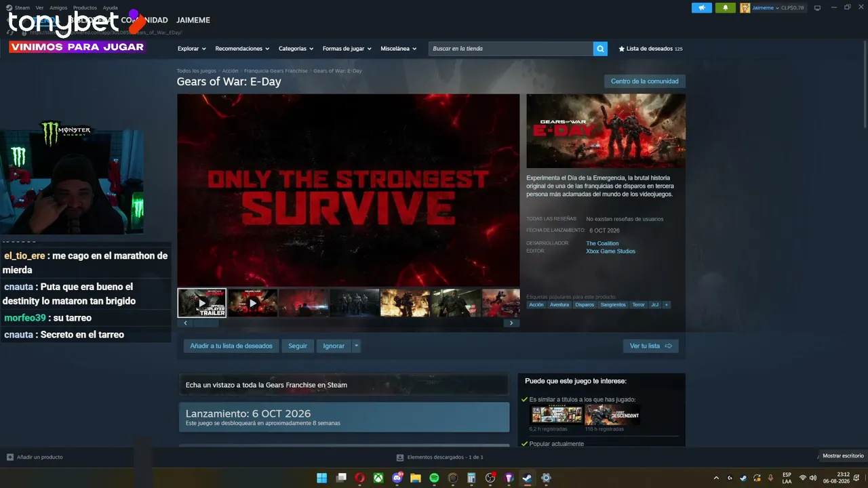Click the Terror tag
The height and width of the screenshot is (488, 868).
639,305
